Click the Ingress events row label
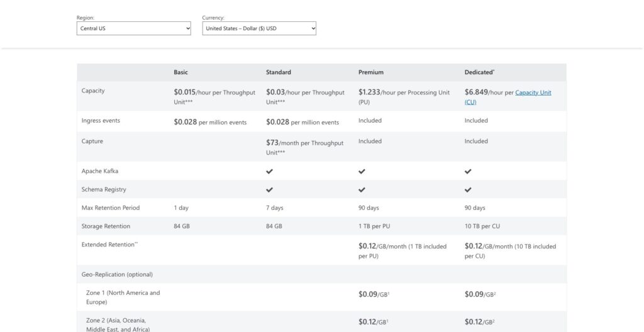644x332 pixels. (x=101, y=121)
